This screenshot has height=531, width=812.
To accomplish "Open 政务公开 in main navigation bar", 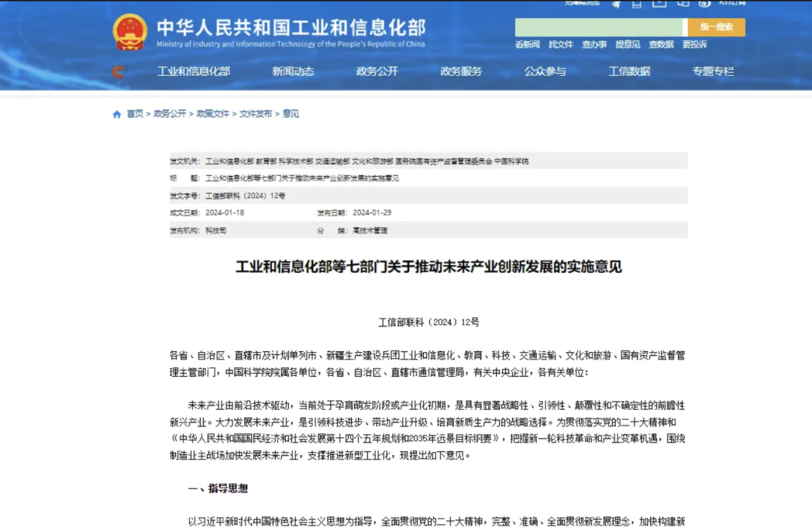I will [x=377, y=71].
